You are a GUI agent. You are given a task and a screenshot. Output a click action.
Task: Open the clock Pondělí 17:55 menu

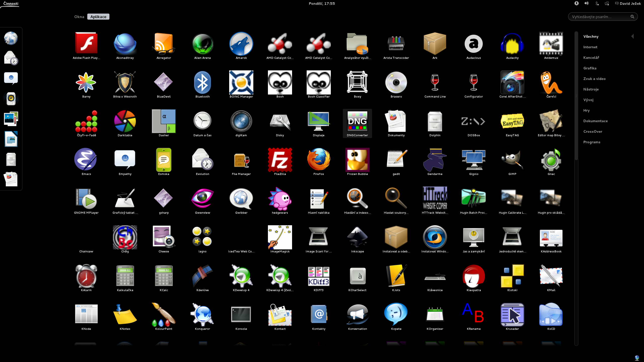(322, 4)
